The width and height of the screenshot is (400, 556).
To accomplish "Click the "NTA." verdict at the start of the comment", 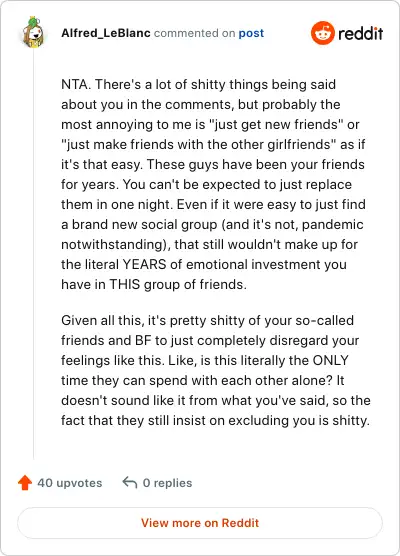I will tap(76, 85).
